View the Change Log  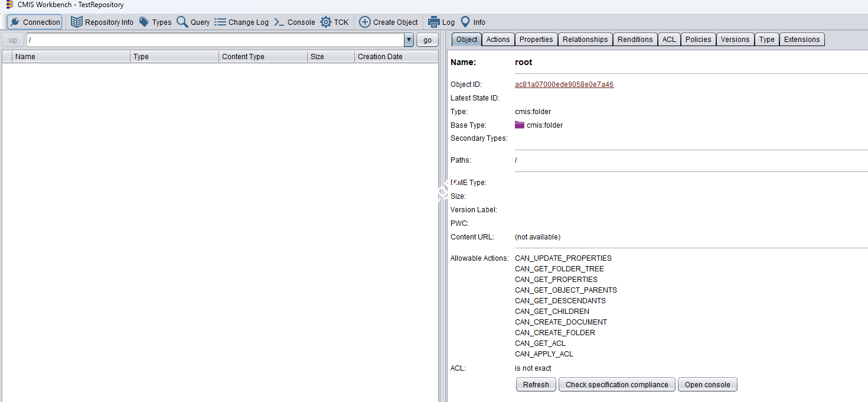[x=242, y=21]
